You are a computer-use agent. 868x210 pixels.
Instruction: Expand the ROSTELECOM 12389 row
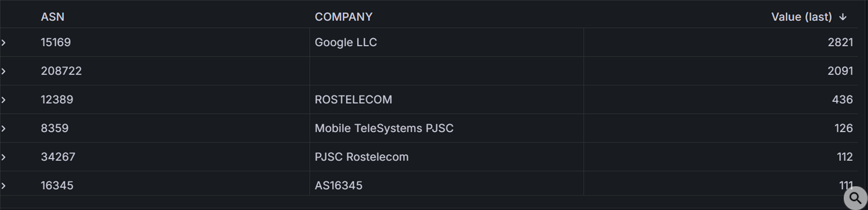click(3, 100)
